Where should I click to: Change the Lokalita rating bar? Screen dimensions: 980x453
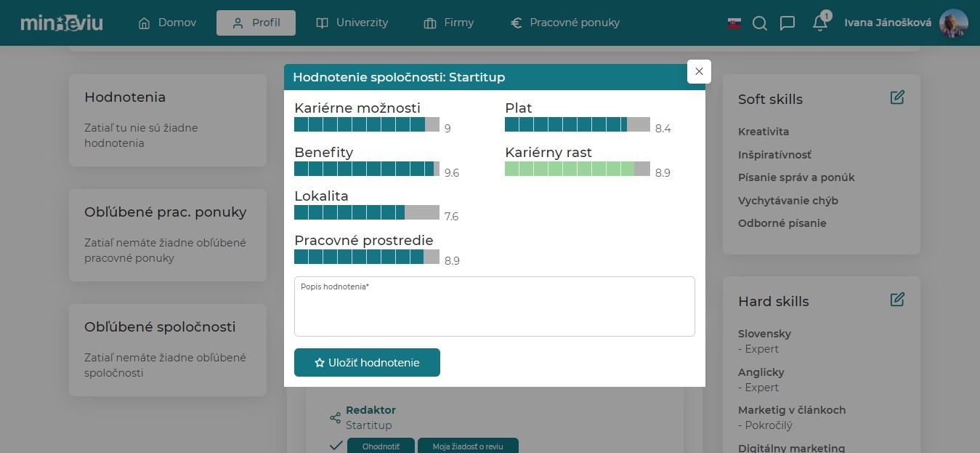[x=366, y=212]
